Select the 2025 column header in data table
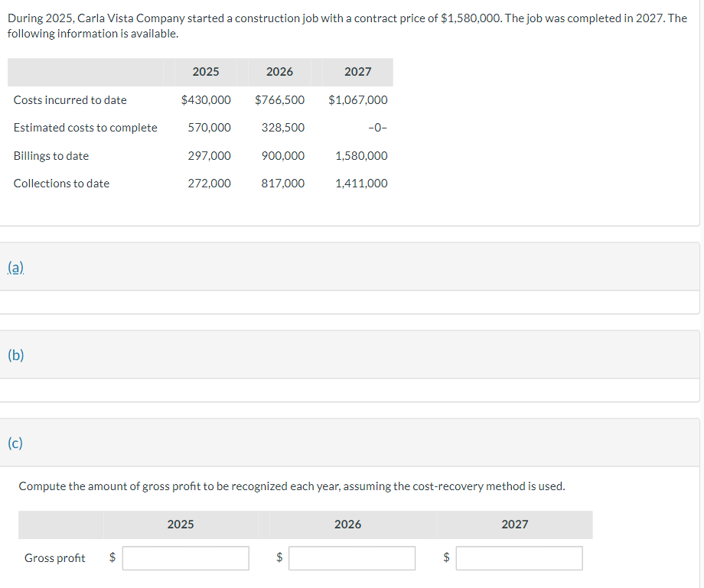This screenshot has height=588, width=704. (206, 72)
